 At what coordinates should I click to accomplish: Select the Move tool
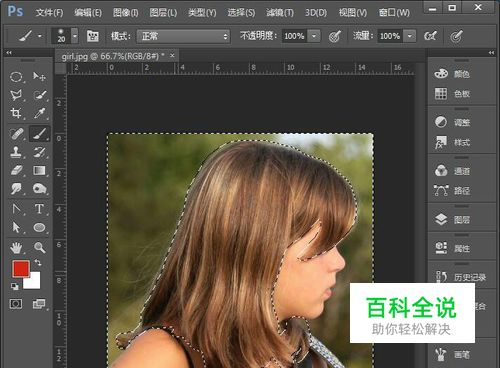tap(40, 77)
